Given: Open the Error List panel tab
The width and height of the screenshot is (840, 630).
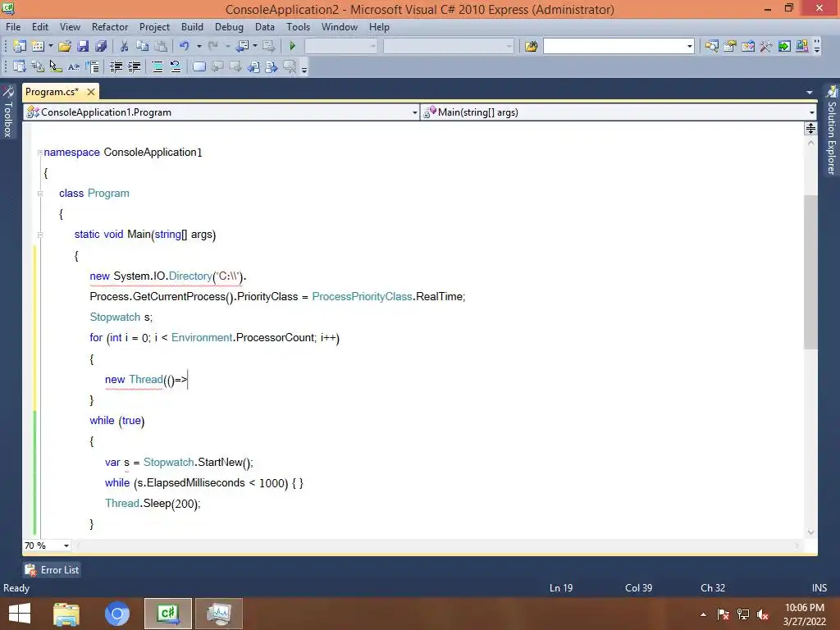Looking at the screenshot, I should (x=52, y=570).
